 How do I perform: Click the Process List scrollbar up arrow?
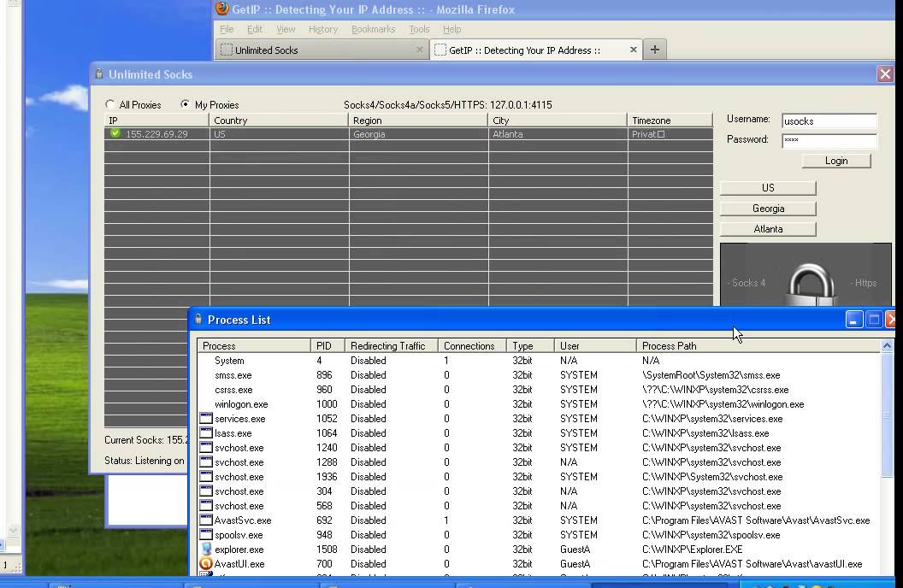point(887,346)
